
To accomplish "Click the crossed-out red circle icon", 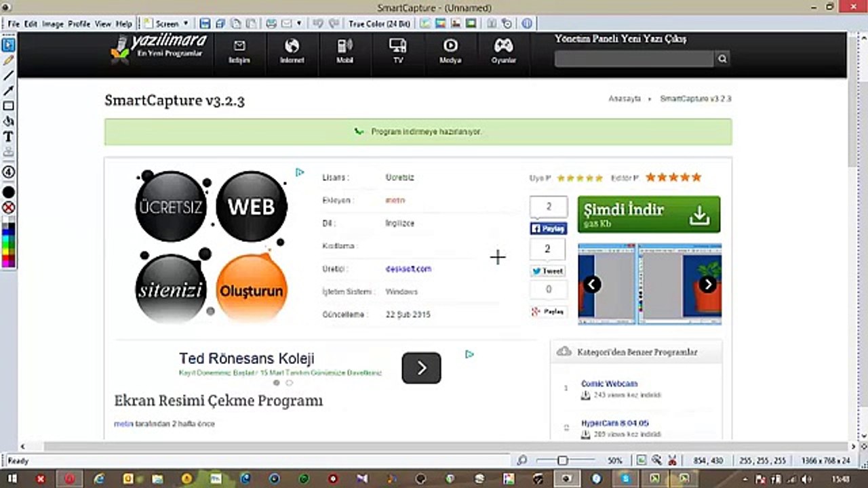I will click(x=8, y=207).
